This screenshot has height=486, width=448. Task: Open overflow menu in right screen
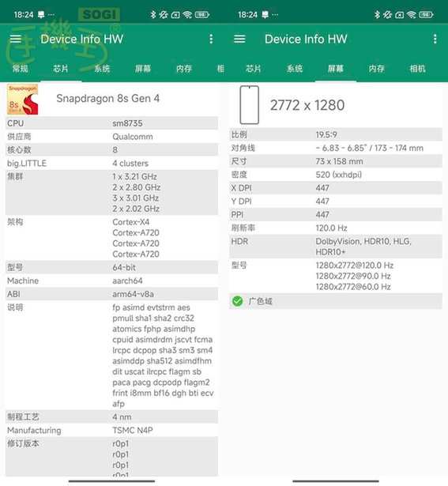pyautogui.click(x=435, y=39)
